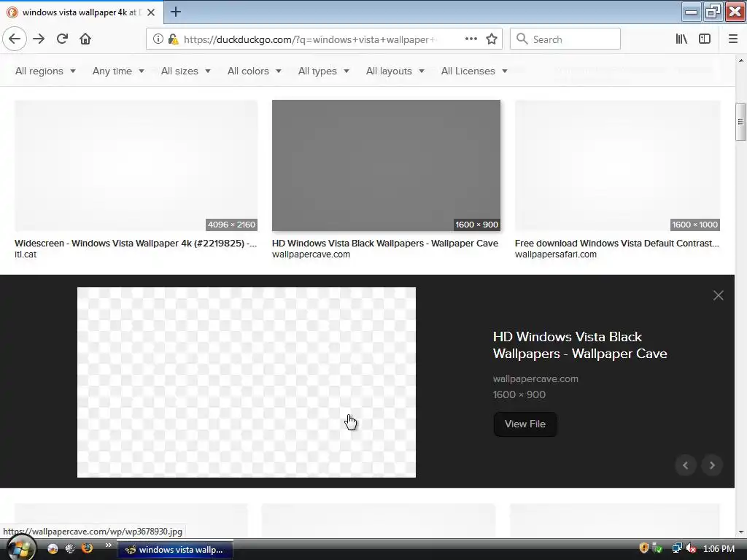Click the scrollbar down arrow

(x=741, y=532)
